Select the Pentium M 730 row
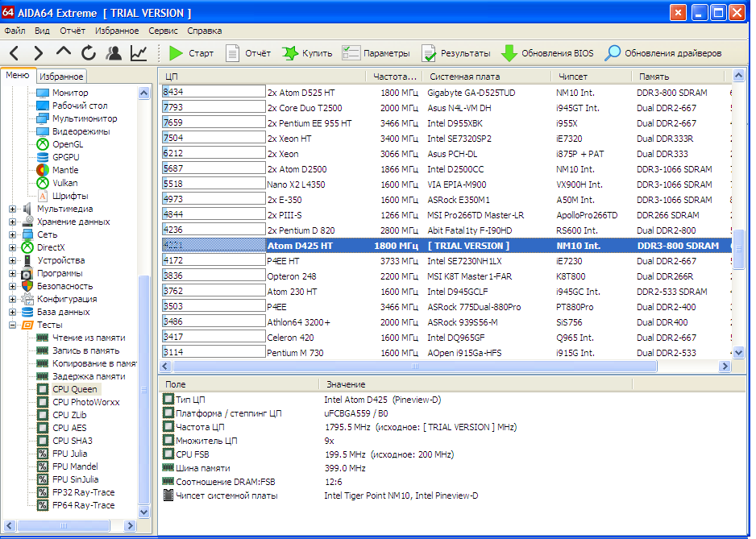 (x=446, y=353)
